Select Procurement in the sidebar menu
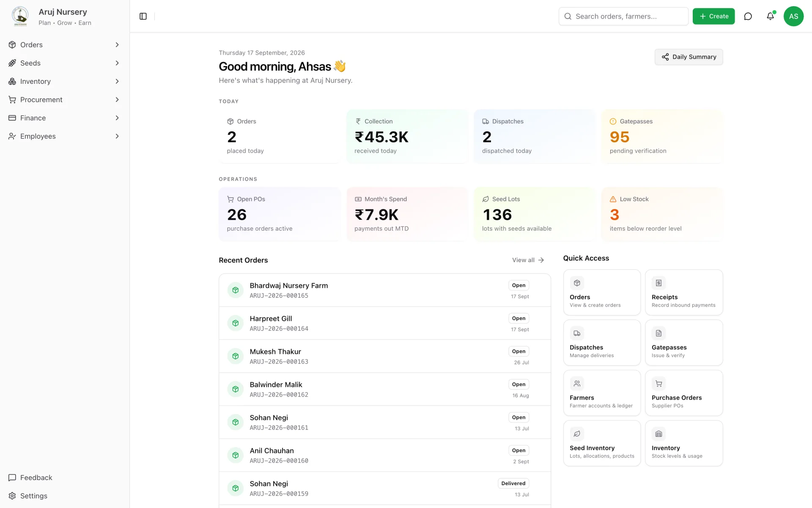812x508 pixels. coord(65,99)
